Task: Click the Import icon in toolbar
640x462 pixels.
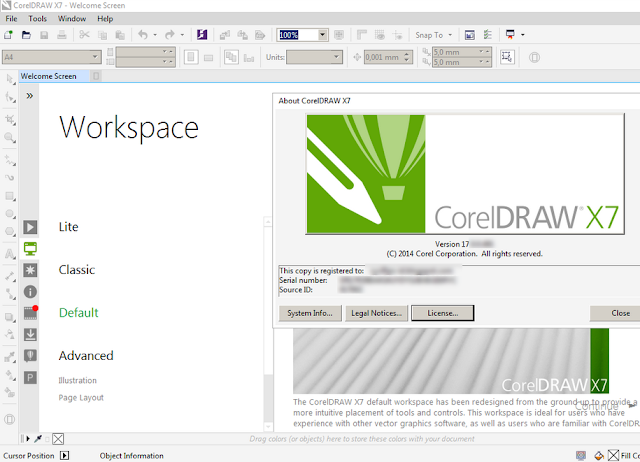Action: [224, 35]
